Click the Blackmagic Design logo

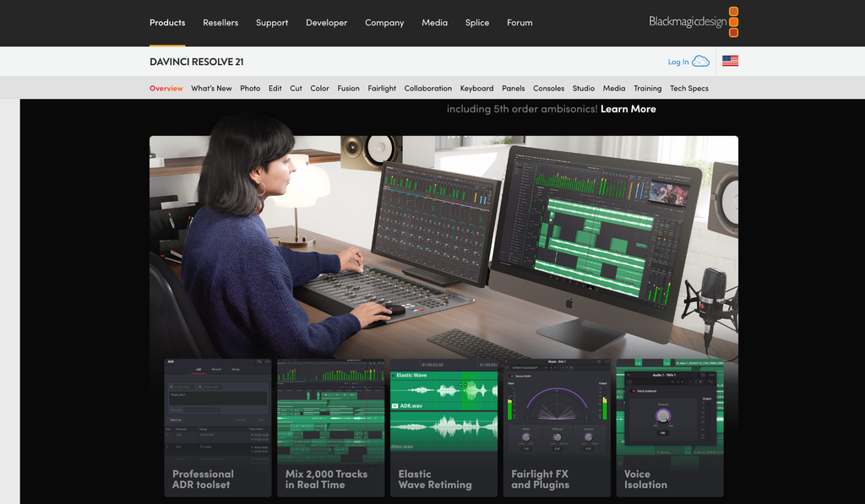tap(694, 22)
